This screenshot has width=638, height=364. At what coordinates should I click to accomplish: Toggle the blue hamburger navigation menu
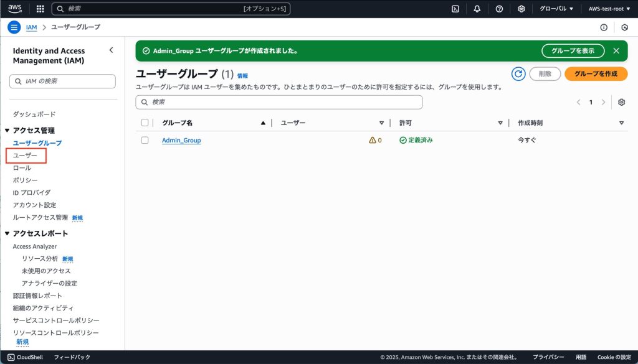click(x=14, y=27)
